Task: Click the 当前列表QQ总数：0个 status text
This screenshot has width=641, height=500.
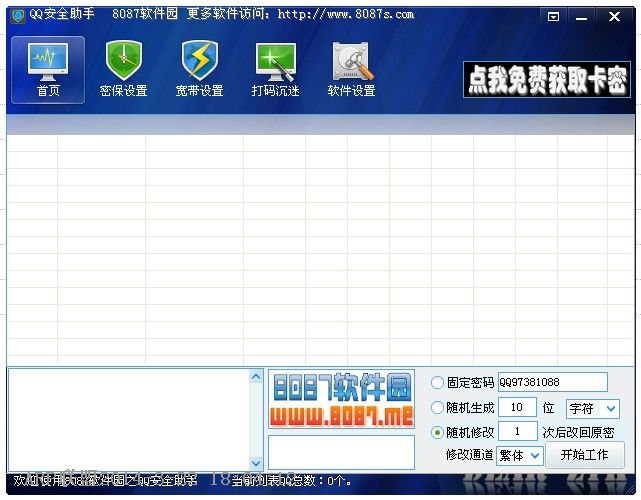Action: tap(291, 481)
